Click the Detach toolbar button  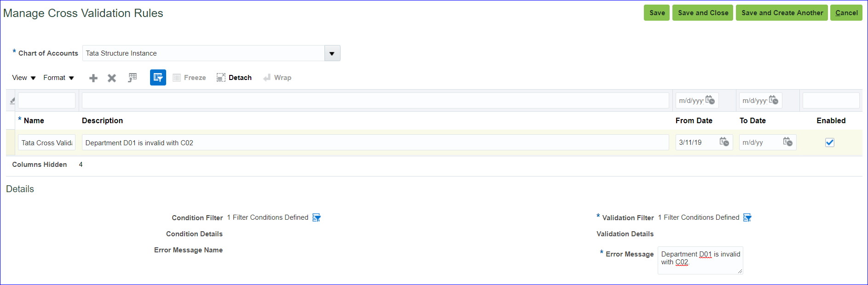click(234, 78)
